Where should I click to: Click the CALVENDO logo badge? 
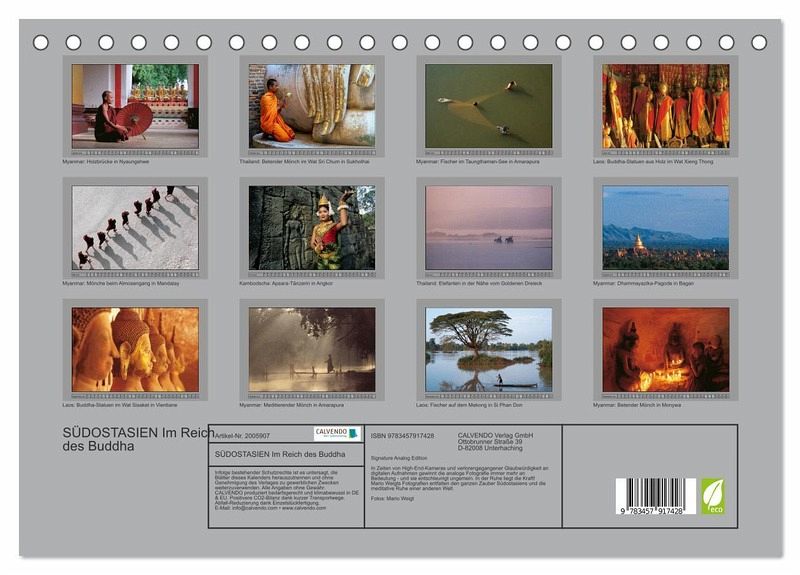click(336, 434)
